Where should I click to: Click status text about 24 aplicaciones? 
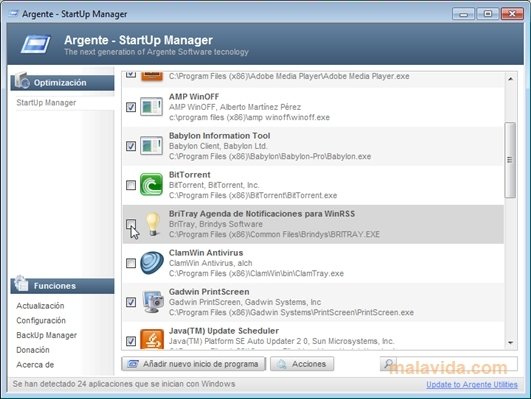point(124,384)
